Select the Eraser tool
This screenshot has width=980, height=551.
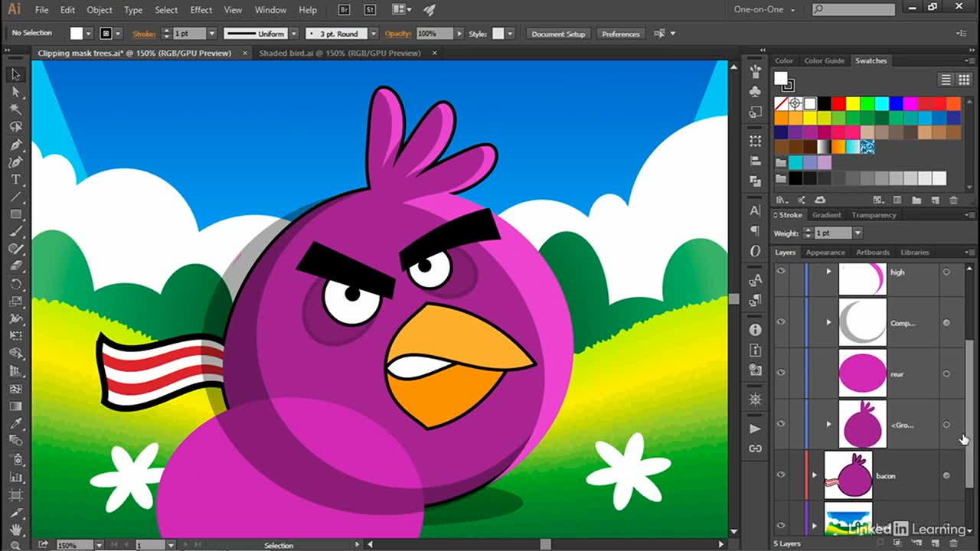click(x=15, y=267)
